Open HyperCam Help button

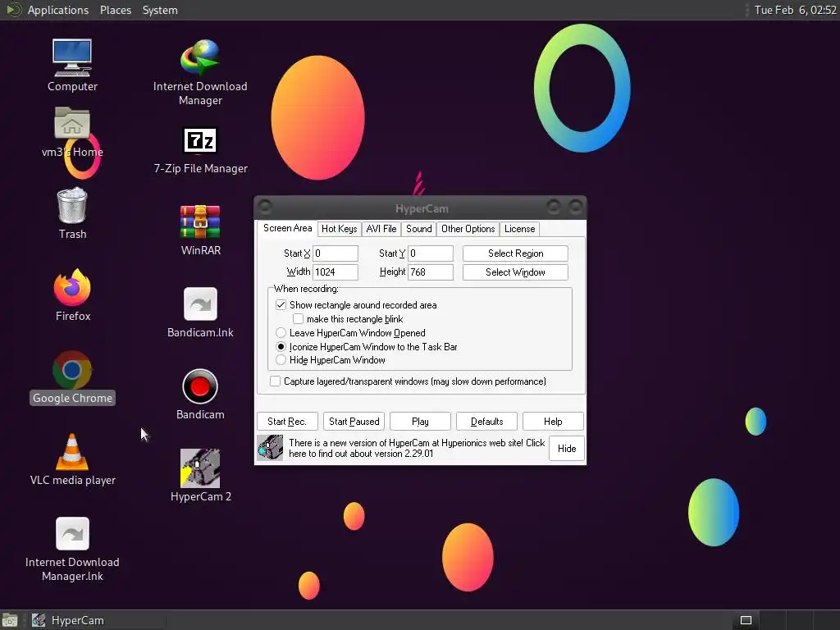tap(553, 421)
